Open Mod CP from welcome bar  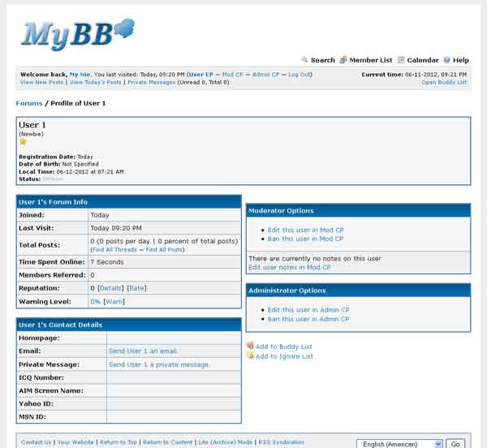[234, 75]
